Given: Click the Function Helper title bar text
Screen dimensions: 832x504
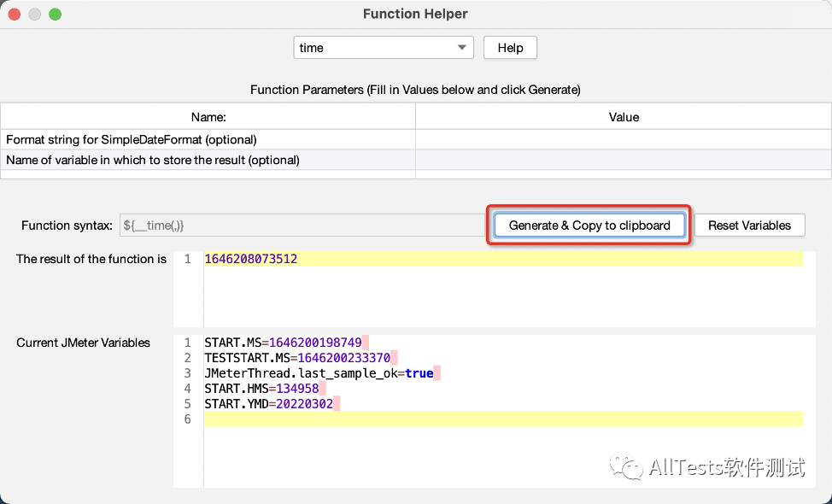Looking at the screenshot, I should (415, 14).
